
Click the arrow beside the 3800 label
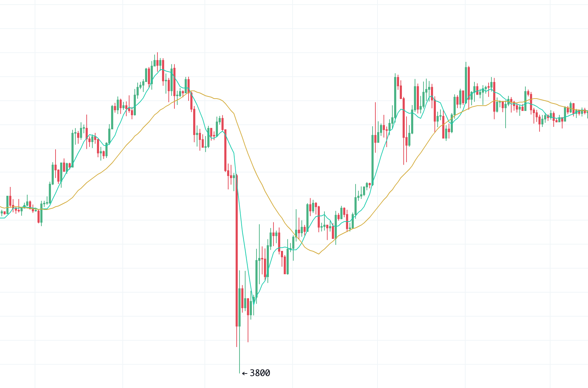pyautogui.click(x=244, y=374)
